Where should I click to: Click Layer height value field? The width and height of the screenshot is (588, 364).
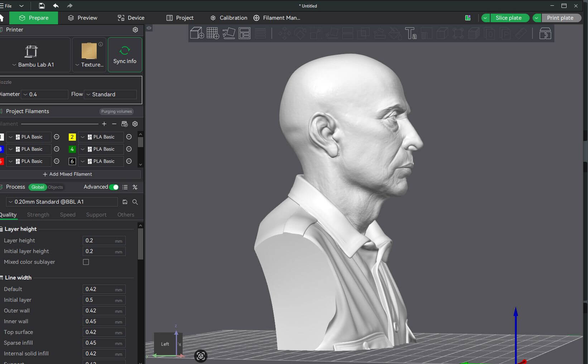point(104,241)
